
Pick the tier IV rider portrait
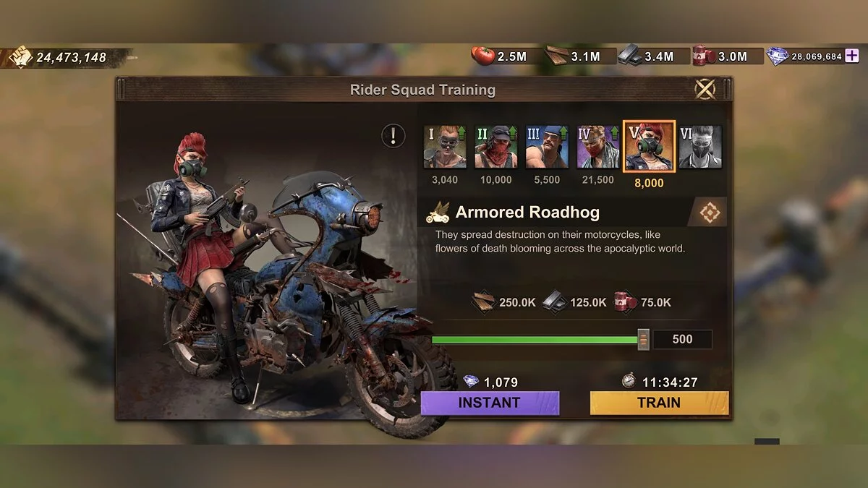click(x=598, y=147)
